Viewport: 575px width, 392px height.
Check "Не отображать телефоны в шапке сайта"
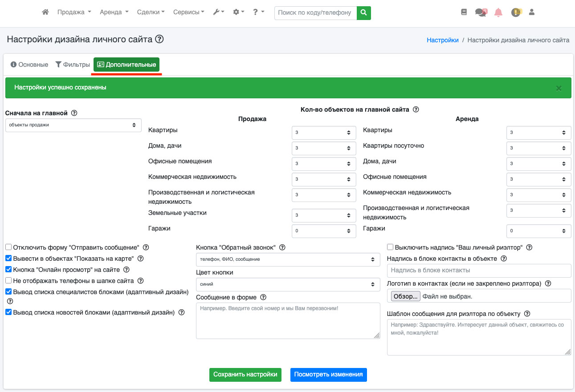click(8, 281)
